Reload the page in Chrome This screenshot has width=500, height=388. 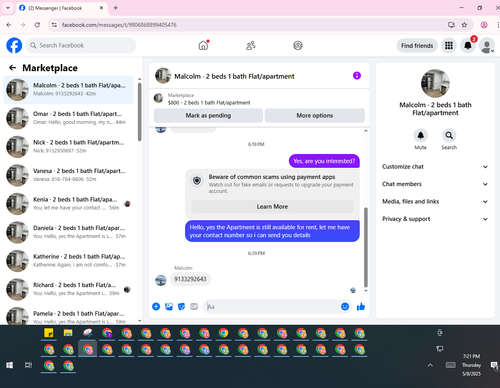coord(37,25)
